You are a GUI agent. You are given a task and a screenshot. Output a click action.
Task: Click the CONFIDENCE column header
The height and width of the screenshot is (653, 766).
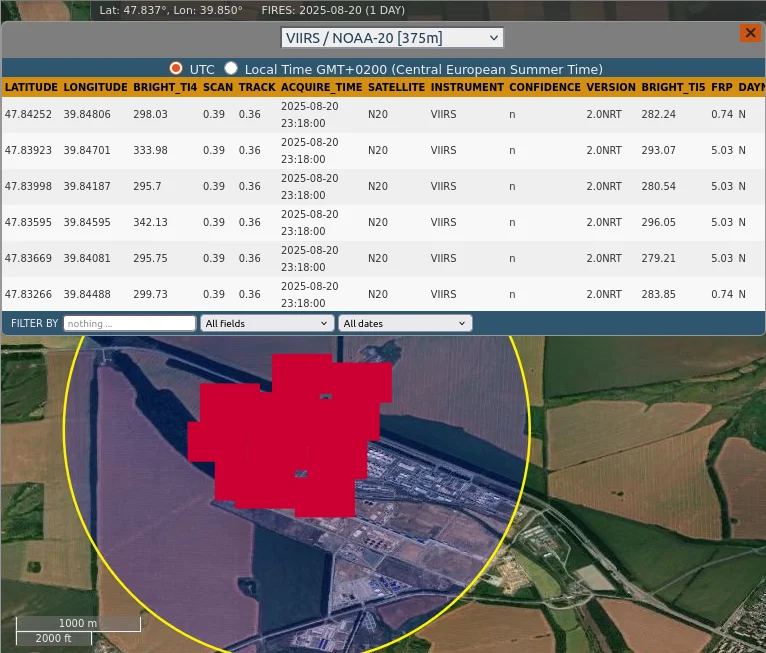point(544,87)
